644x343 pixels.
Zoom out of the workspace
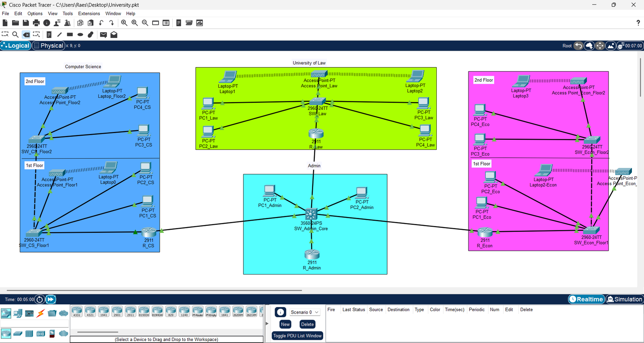tap(145, 23)
